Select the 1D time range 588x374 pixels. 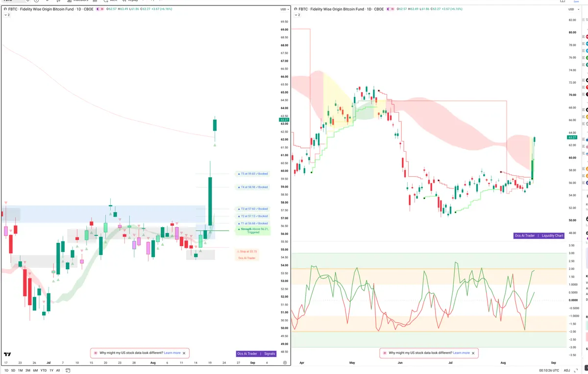coord(6,371)
